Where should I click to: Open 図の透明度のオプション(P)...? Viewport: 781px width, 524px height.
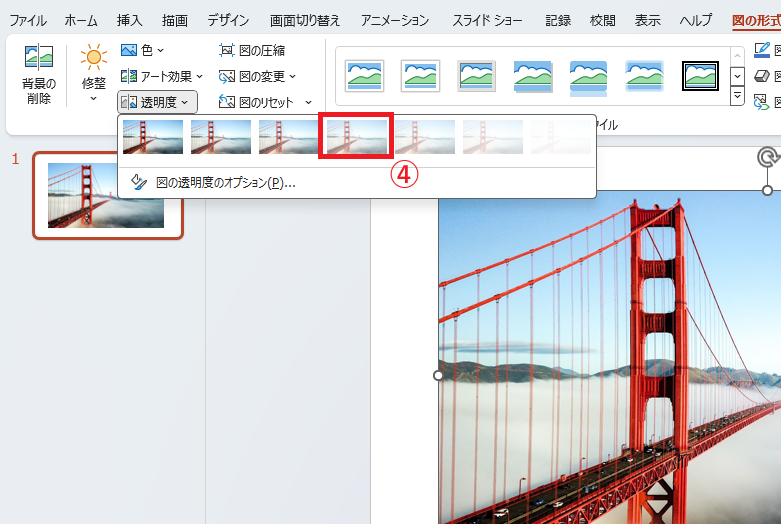[x=357, y=183]
